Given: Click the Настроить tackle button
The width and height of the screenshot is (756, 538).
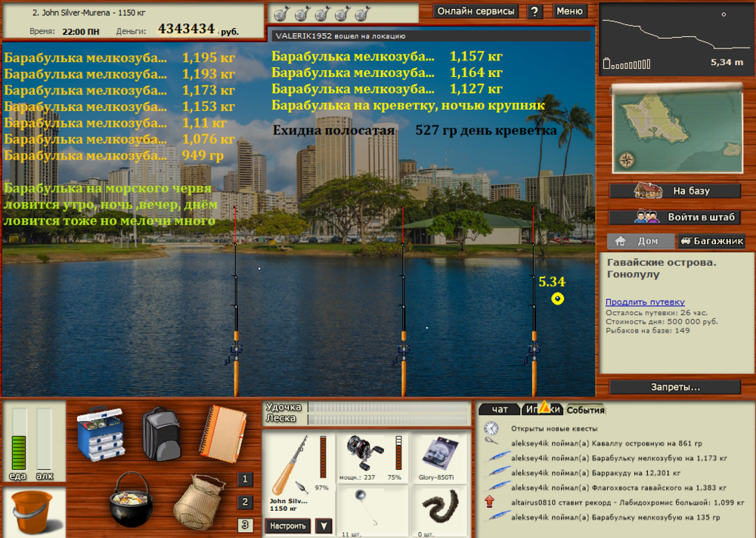Looking at the screenshot, I should point(288,526).
